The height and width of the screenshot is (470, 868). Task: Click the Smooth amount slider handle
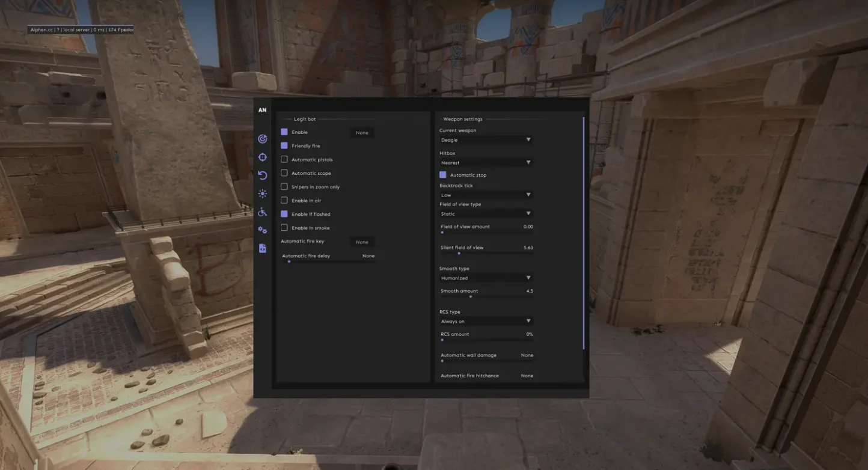471,297
